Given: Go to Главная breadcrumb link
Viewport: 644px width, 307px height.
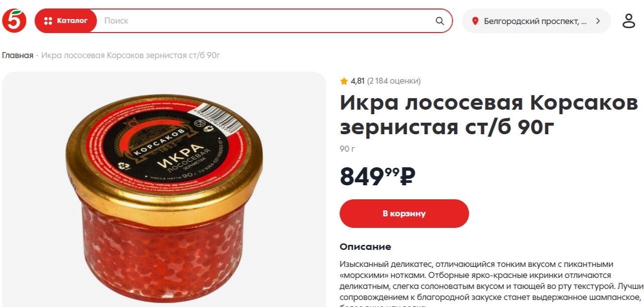Looking at the screenshot, I should [x=18, y=55].
